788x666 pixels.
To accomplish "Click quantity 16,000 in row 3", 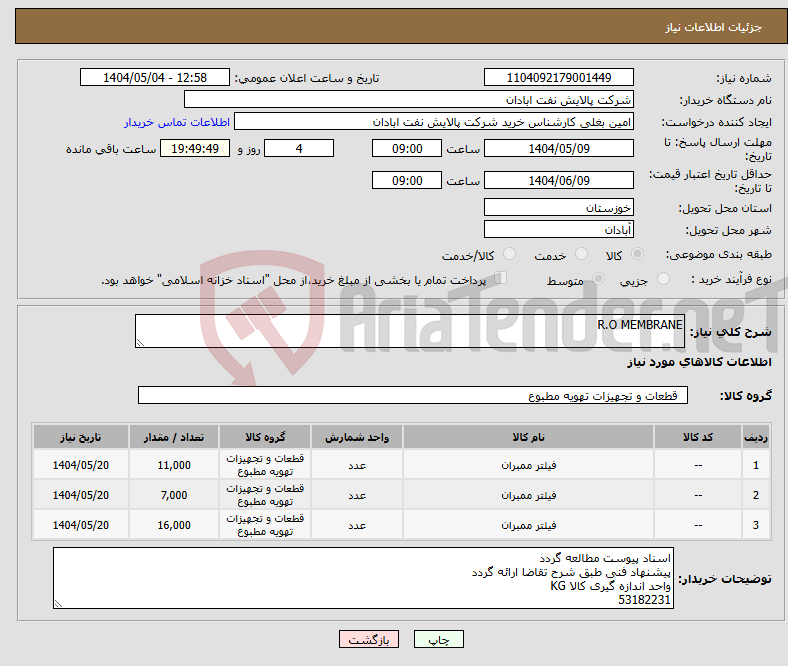I will (174, 525).
